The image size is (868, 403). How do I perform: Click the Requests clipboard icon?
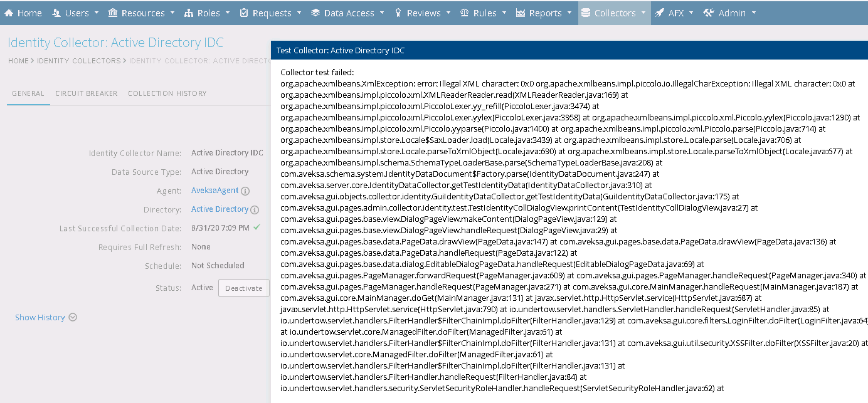tap(244, 13)
